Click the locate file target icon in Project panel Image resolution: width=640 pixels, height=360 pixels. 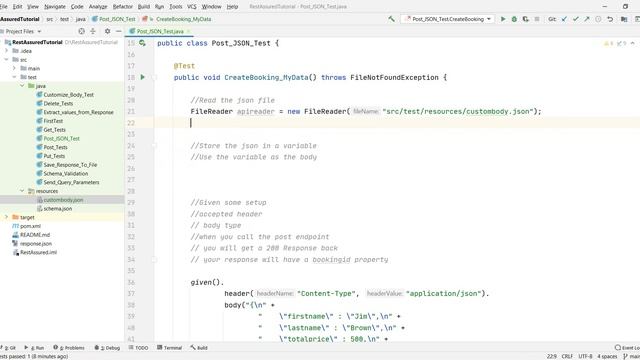(82, 31)
